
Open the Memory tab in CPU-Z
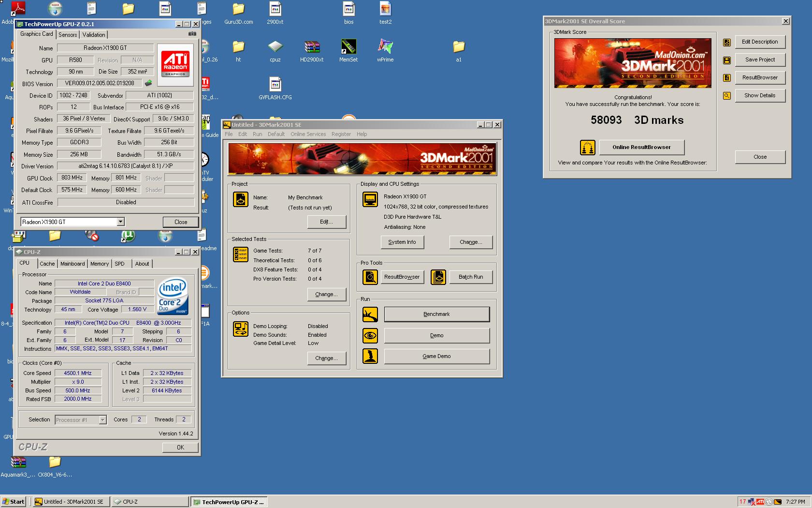[100, 264]
